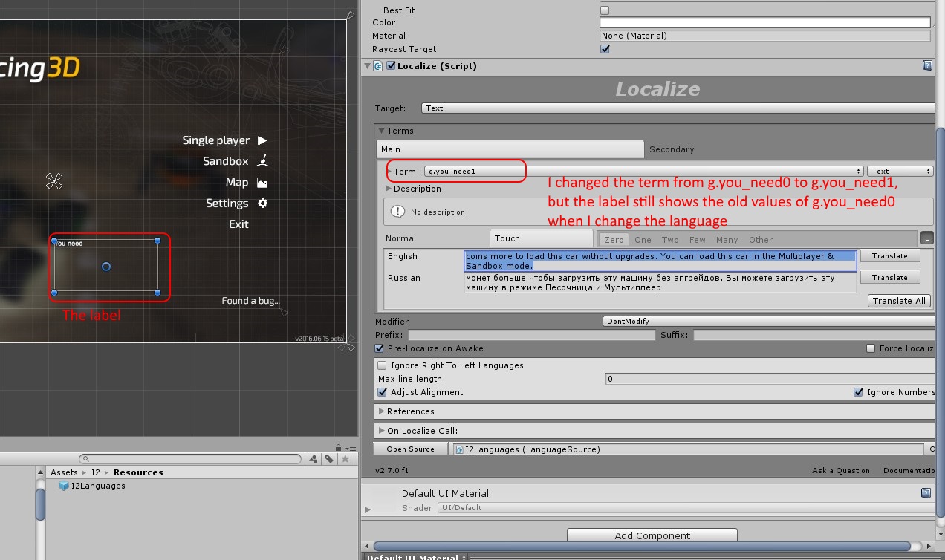Click the Prefix input field

[x=531, y=336]
